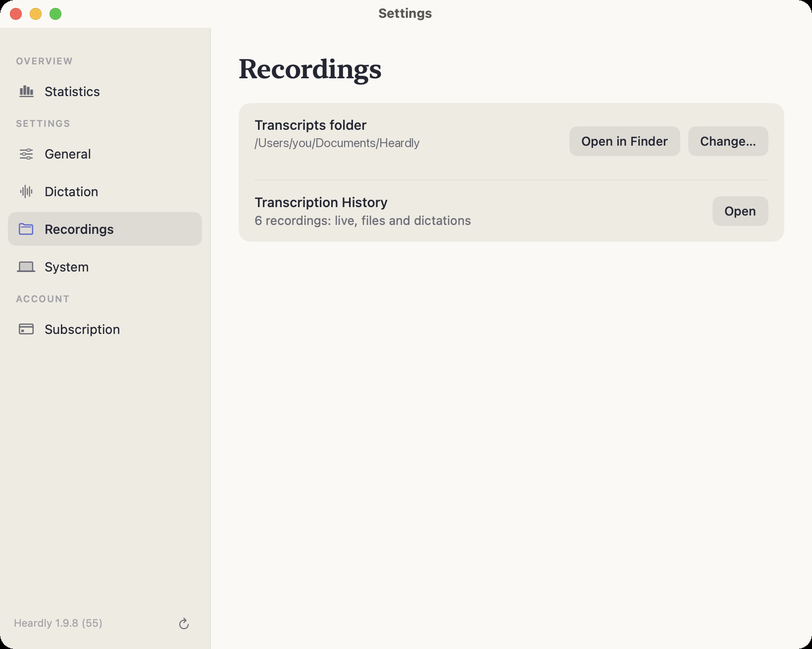Click the '6 recordings: live, files and dictations' text

click(x=362, y=220)
